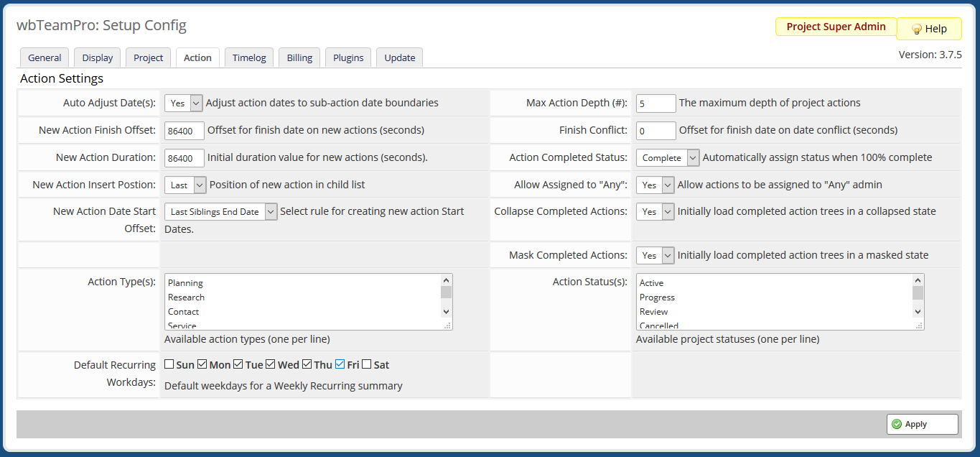The height and width of the screenshot is (457, 980).
Task: Click resize grip of Action Statuses textarea
Action: click(x=919, y=326)
